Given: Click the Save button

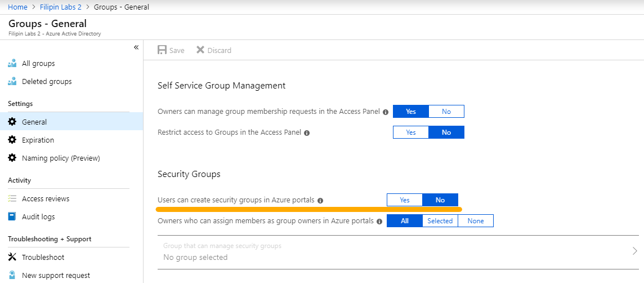Looking at the screenshot, I should point(171,50).
